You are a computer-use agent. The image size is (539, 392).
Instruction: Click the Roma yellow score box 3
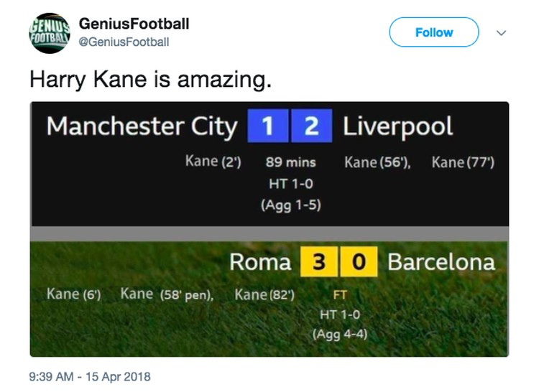318,261
